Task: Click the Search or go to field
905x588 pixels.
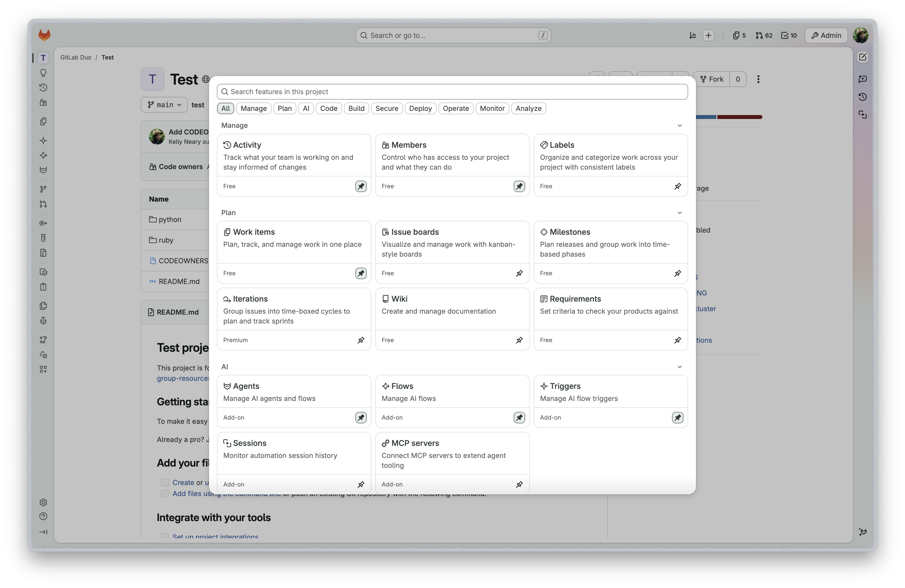Action: click(453, 35)
